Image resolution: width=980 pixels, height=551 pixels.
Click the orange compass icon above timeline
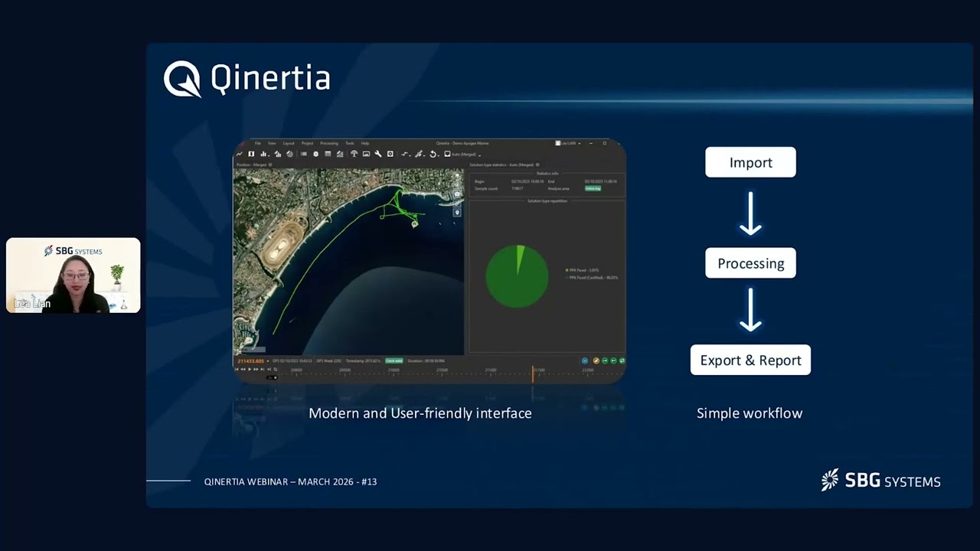click(596, 360)
